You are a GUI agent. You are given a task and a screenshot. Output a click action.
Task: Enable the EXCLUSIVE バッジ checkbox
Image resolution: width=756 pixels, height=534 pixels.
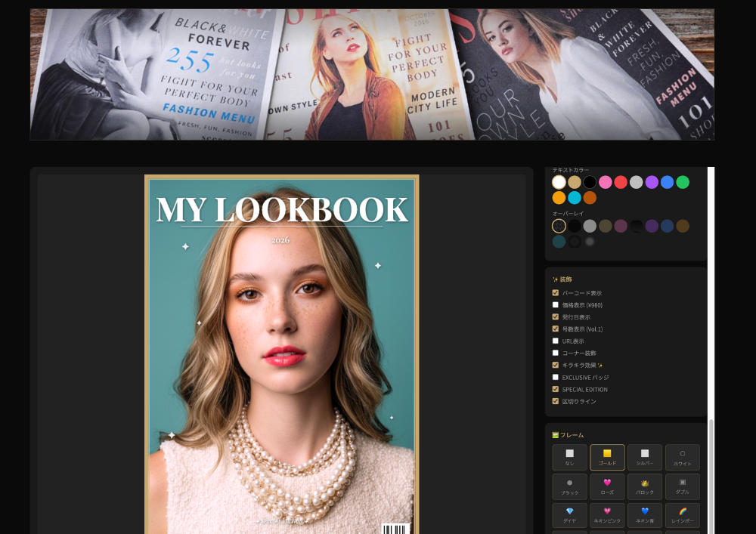tap(556, 378)
